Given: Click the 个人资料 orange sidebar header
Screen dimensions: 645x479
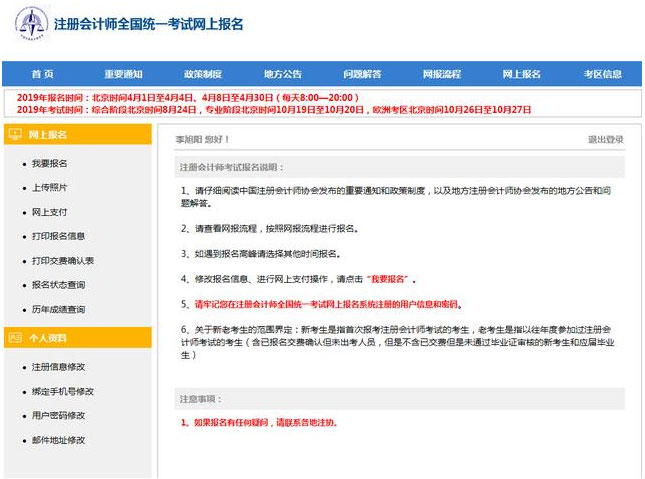Looking at the screenshot, I should point(78,338).
